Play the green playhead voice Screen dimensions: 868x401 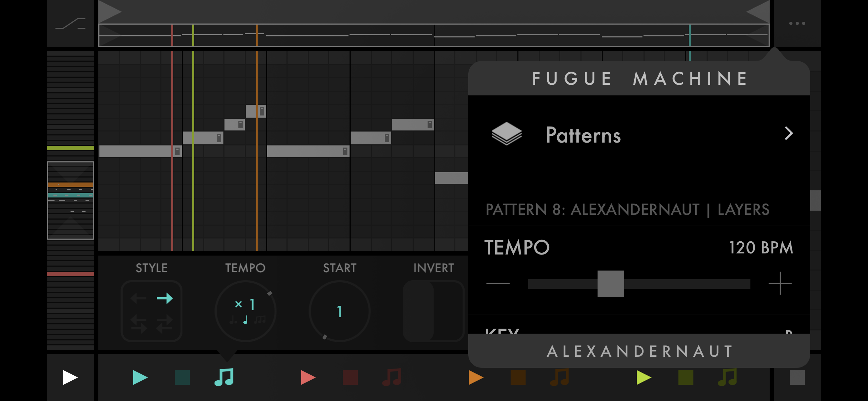point(644,377)
